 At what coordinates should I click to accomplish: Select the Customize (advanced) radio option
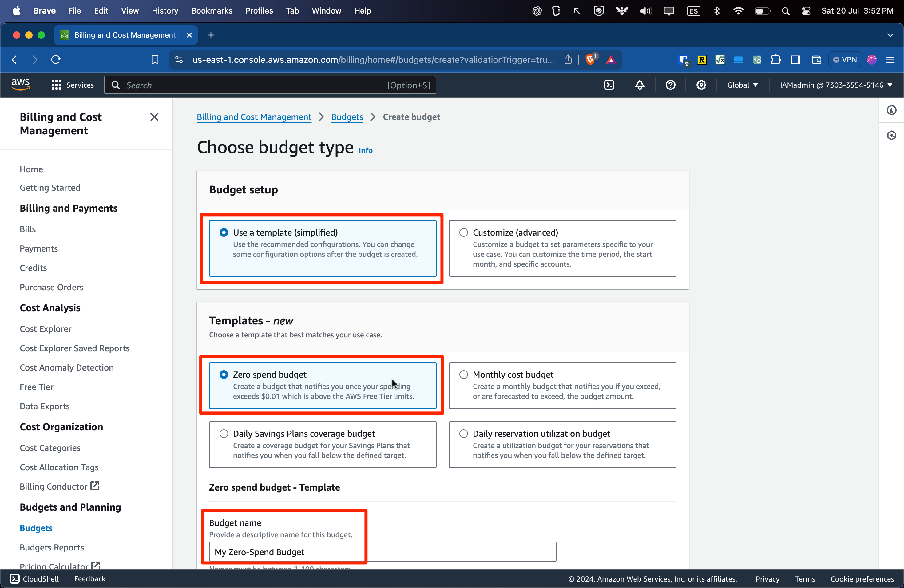[463, 232]
